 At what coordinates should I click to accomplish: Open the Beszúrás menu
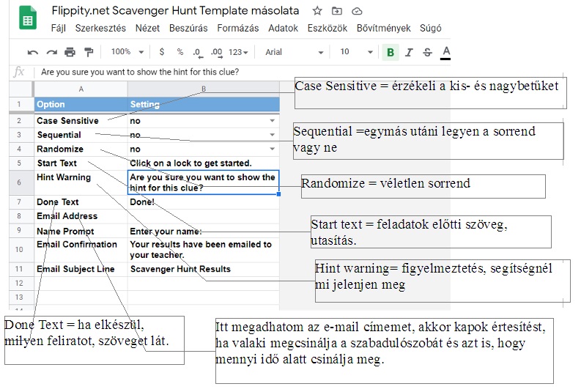[x=188, y=28]
